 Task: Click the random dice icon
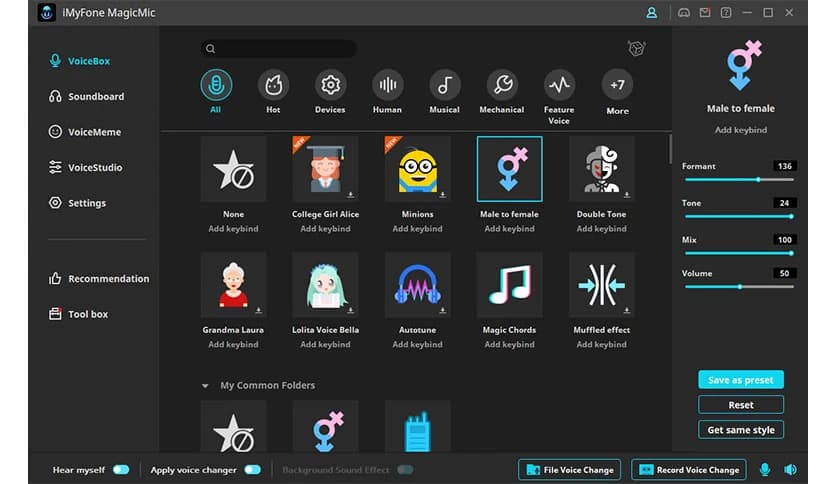635,48
